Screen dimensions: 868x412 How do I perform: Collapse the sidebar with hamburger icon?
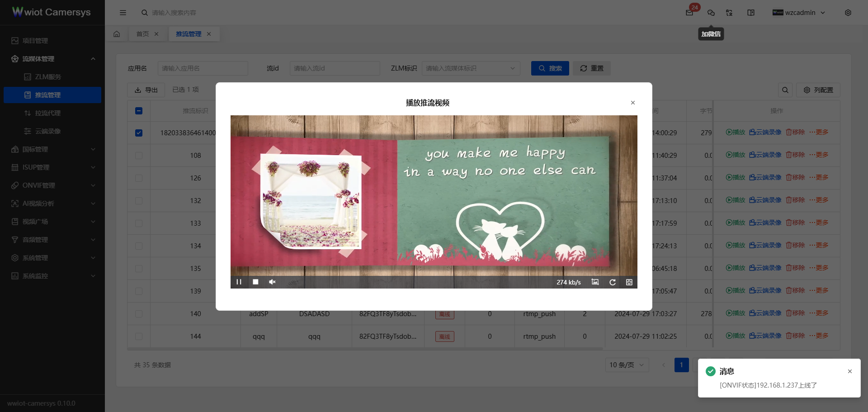[123, 13]
